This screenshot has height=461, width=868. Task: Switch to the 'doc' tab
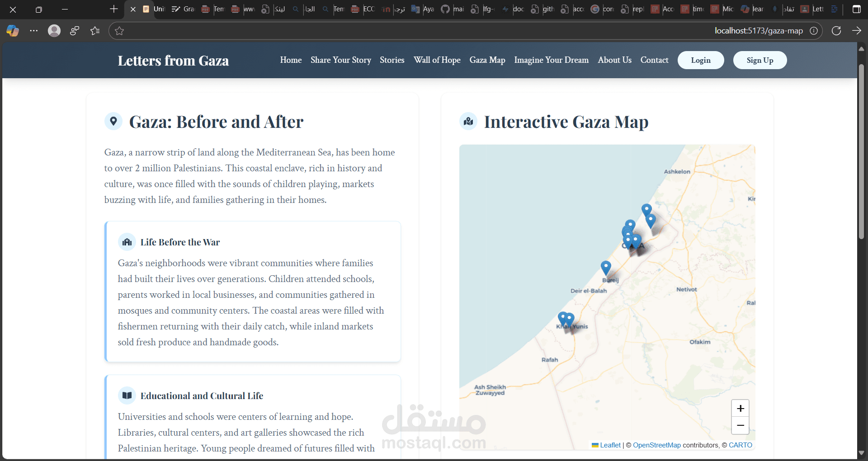click(x=513, y=9)
